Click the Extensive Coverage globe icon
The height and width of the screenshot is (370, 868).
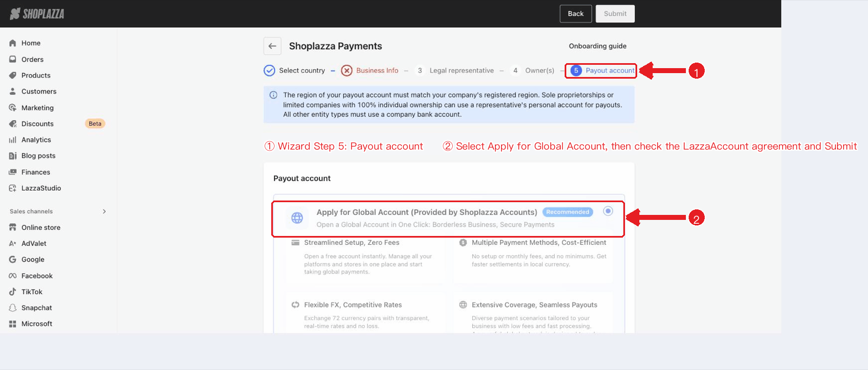(x=463, y=305)
